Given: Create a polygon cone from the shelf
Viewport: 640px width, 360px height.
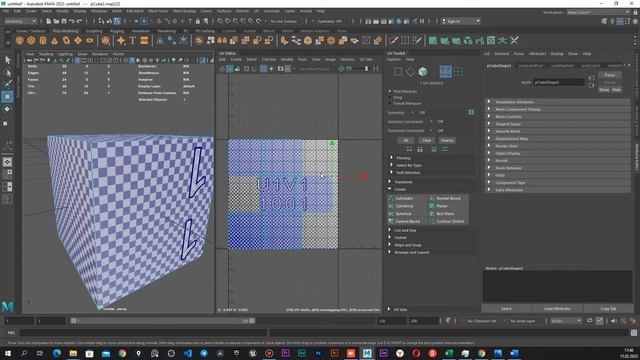Looking at the screenshot, I should point(54,40).
